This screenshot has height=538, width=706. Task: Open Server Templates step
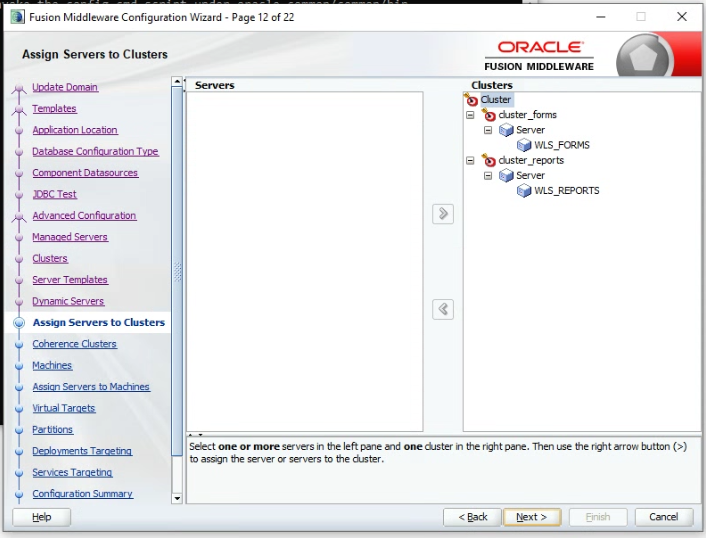point(70,280)
